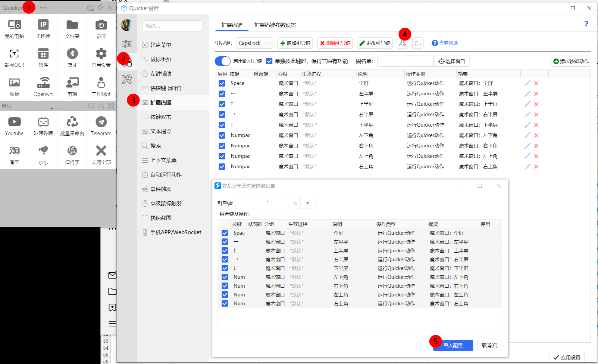Toggle 启用此引导键 switch

coord(222,61)
